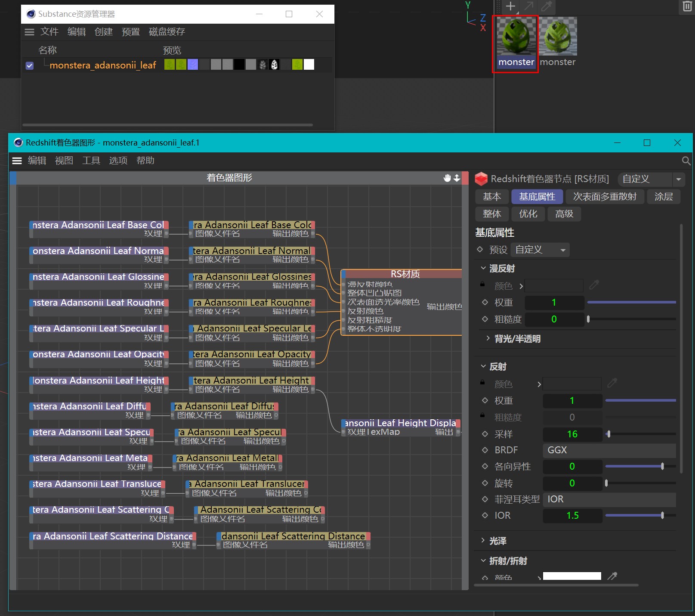Viewport: 695px width, 616px height.
Task: Toggle keyframe diamond for 旋转
Action: pyautogui.click(x=485, y=483)
